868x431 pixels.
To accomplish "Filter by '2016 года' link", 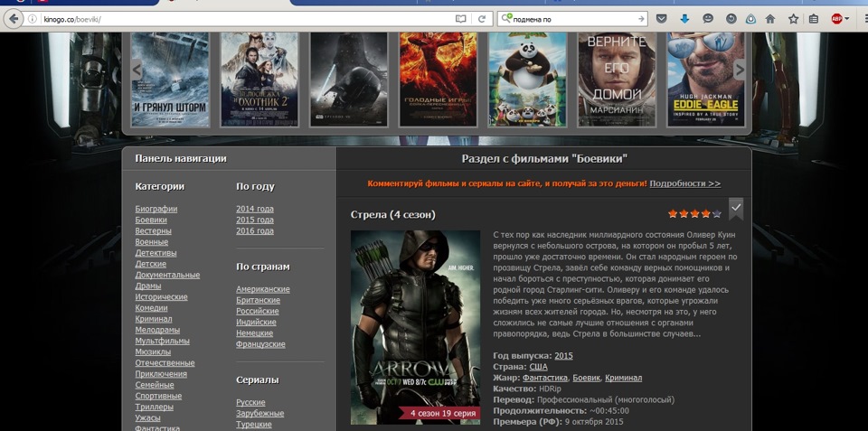I will [255, 230].
